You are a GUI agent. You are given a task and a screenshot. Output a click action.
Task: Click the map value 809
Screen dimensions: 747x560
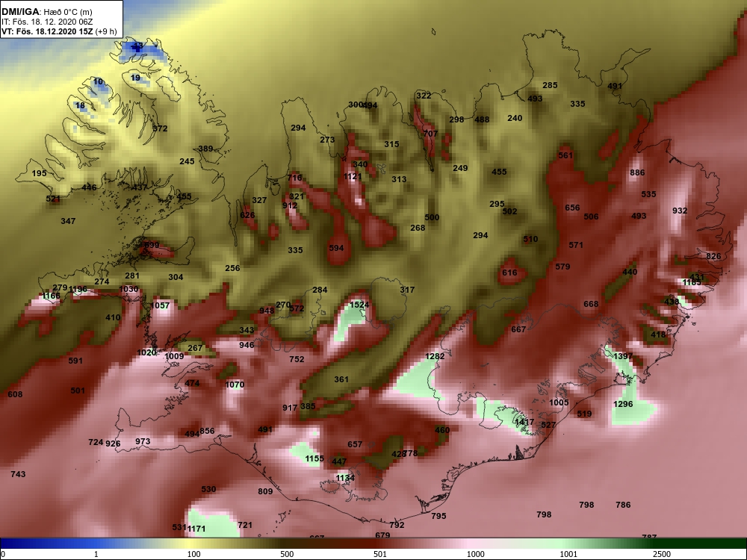(x=265, y=492)
